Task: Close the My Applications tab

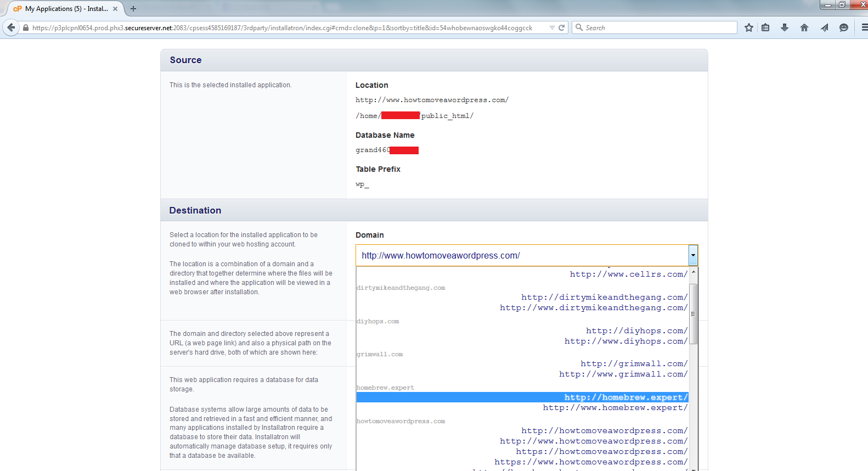Action: click(115, 9)
